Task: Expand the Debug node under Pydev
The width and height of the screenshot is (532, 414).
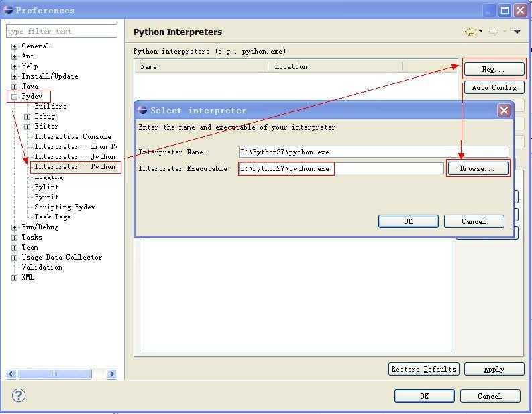Action: click(27, 117)
